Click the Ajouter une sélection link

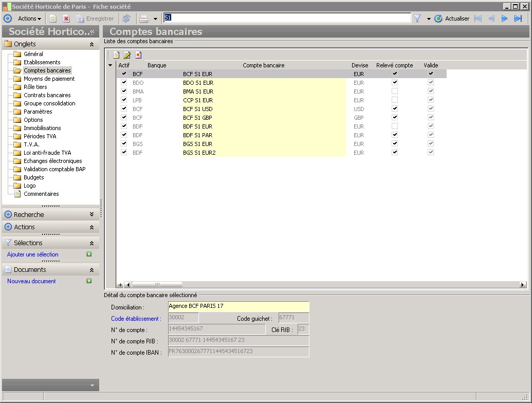33,254
